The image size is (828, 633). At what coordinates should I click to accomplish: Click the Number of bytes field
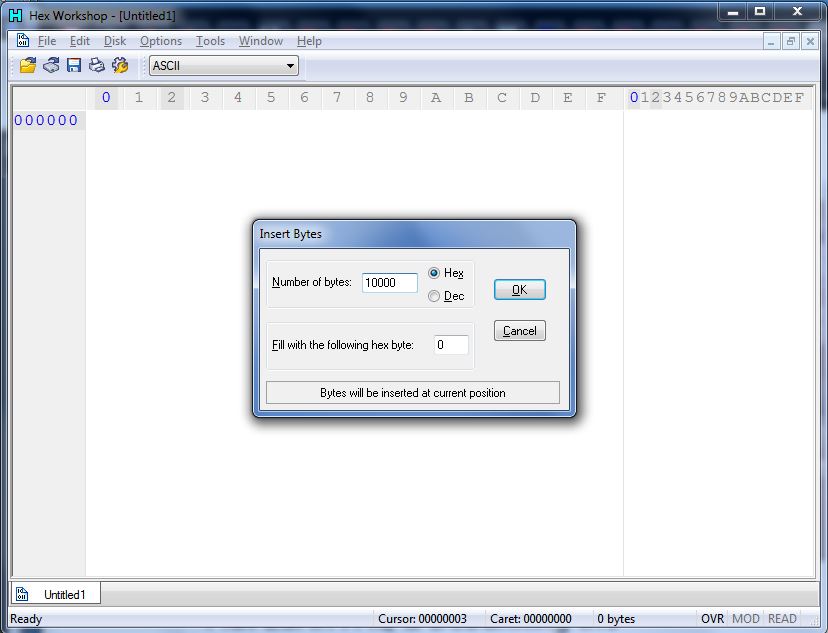tap(389, 283)
